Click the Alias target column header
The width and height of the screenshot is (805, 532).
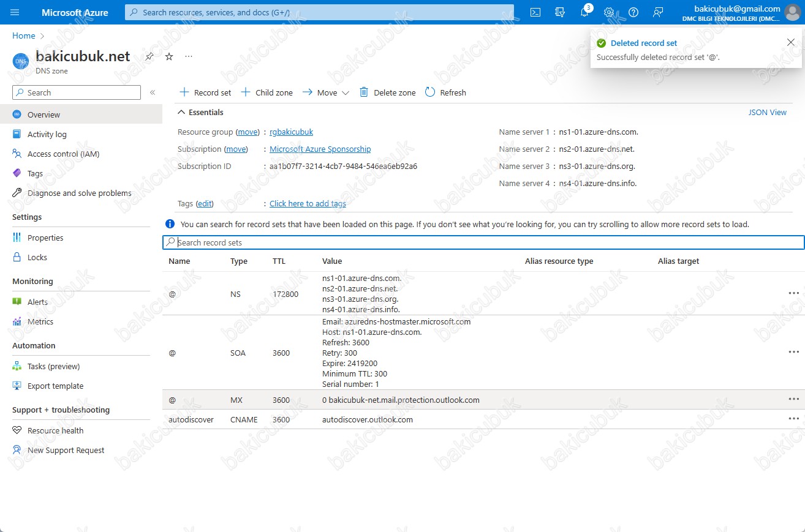click(x=679, y=261)
